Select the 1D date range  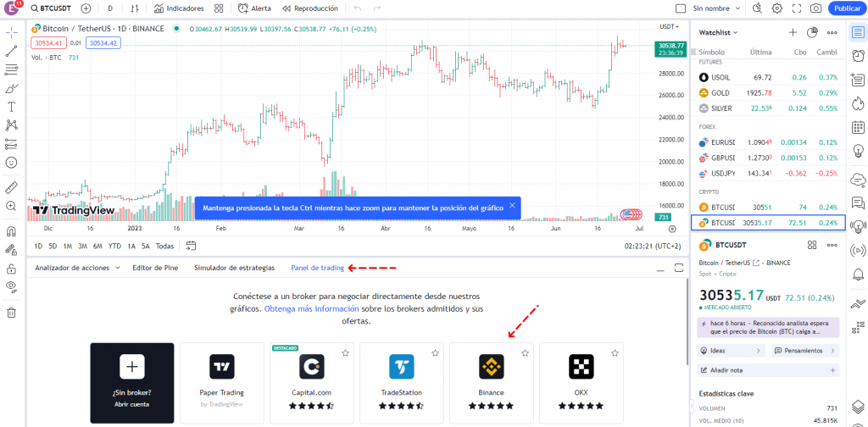(x=38, y=247)
